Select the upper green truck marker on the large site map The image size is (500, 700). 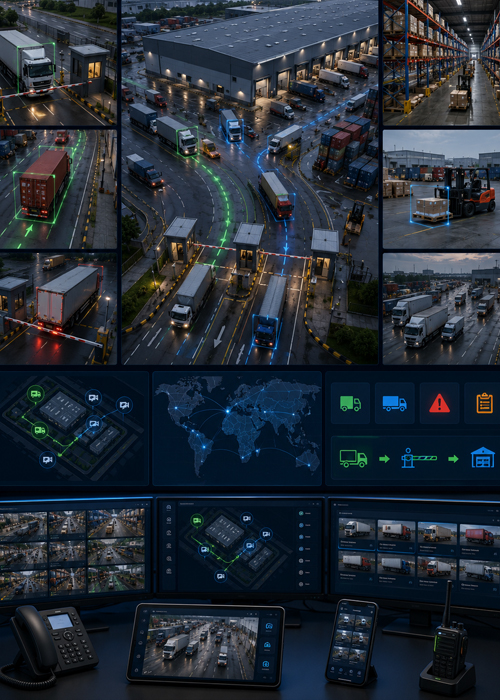[35, 394]
